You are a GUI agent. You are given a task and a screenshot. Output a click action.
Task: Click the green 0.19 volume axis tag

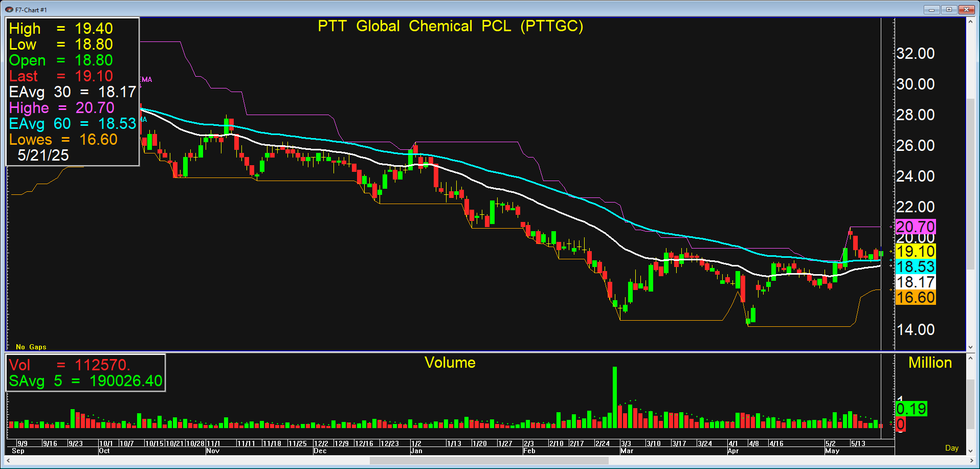click(911, 409)
